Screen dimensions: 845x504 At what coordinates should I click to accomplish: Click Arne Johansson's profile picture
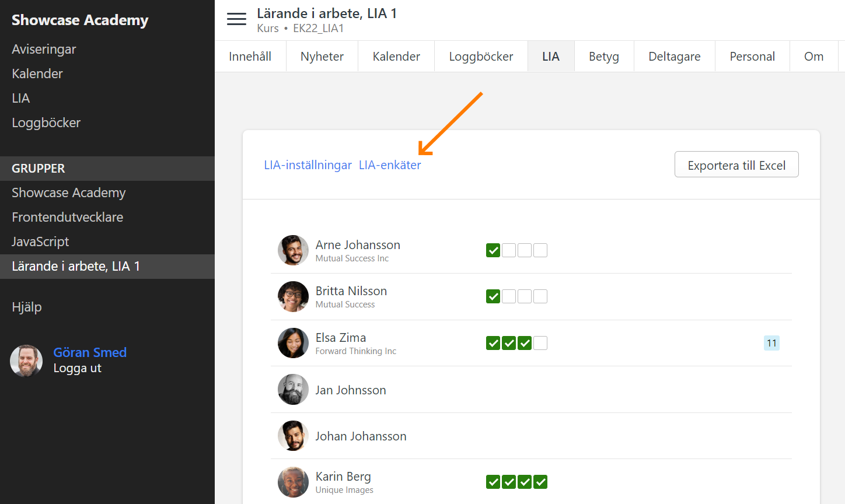293,250
